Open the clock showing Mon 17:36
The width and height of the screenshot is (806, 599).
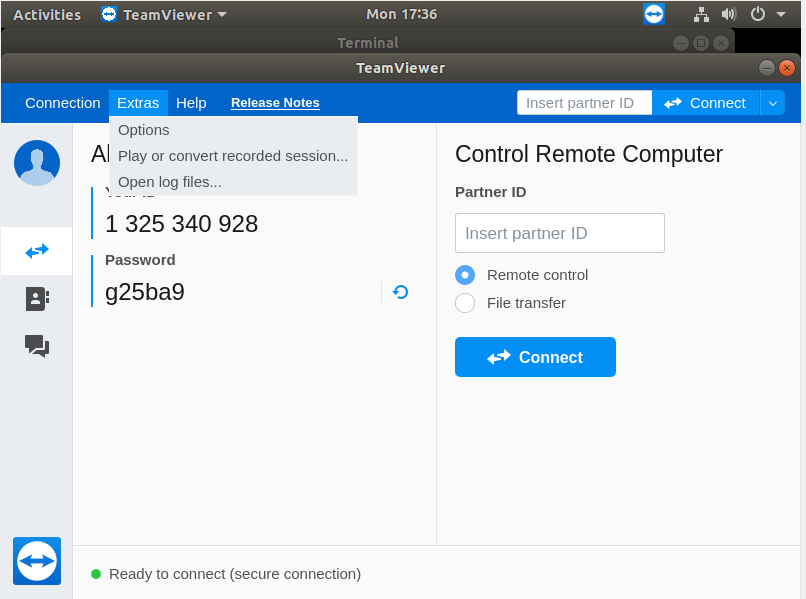point(401,14)
